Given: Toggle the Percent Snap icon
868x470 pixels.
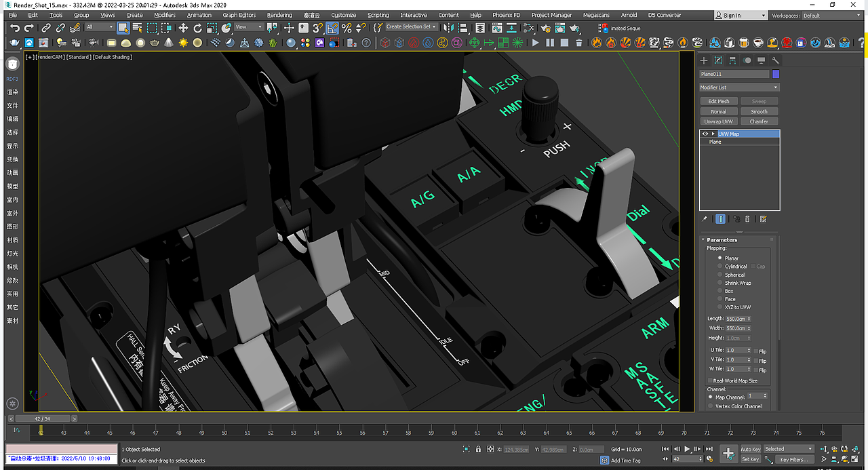Looking at the screenshot, I should [347, 28].
